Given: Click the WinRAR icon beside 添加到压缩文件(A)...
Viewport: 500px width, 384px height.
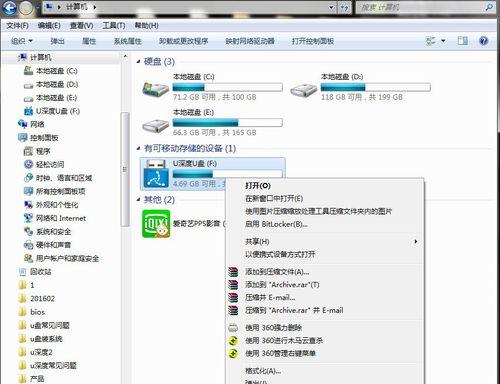Looking at the screenshot, I should coord(233,272).
